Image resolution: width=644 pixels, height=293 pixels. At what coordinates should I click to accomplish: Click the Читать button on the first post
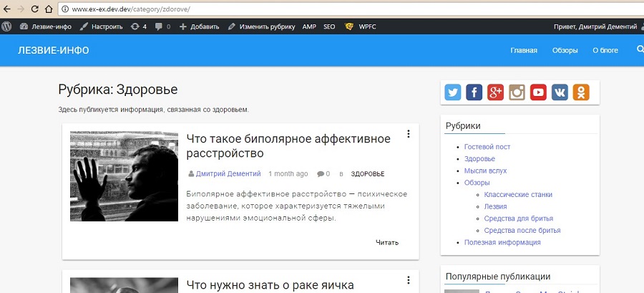click(387, 242)
